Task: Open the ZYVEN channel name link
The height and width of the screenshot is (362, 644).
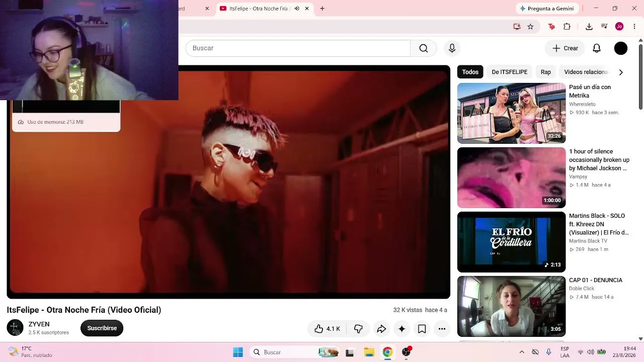Action: [39, 324]
